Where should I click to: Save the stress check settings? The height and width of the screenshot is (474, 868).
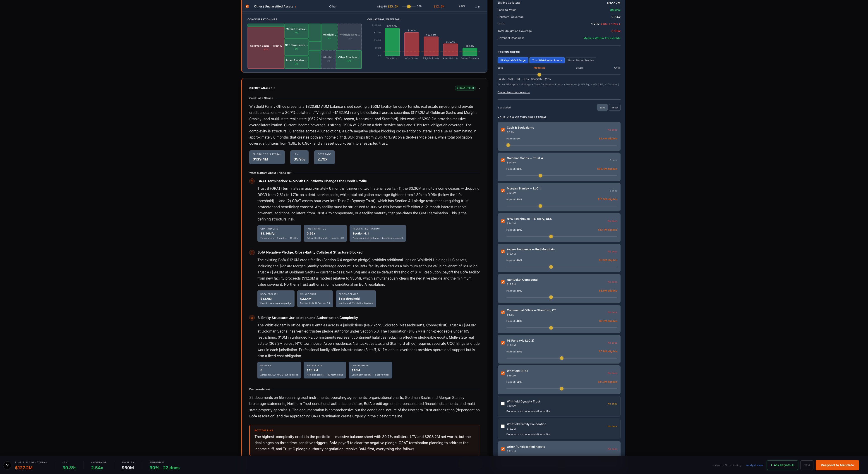(602, 107)
